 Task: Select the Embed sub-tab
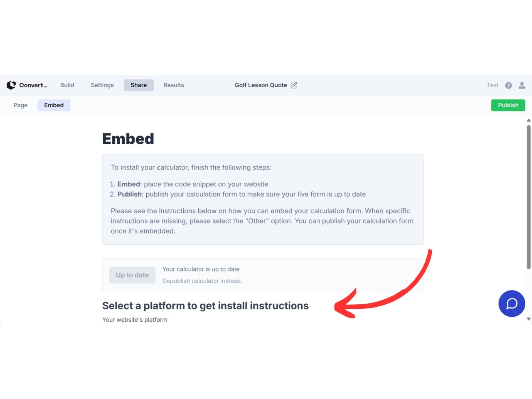[x=54, y=105]
